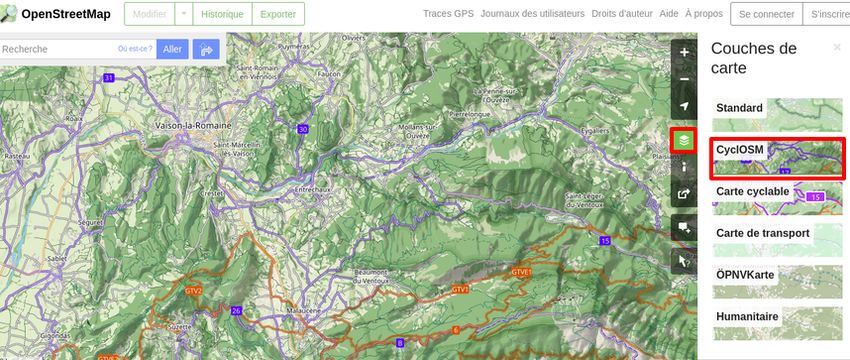The width and height of the screenshot is (850, 360).
Task: Switch to the Carte cyclable layer
Action: point(777,198)
